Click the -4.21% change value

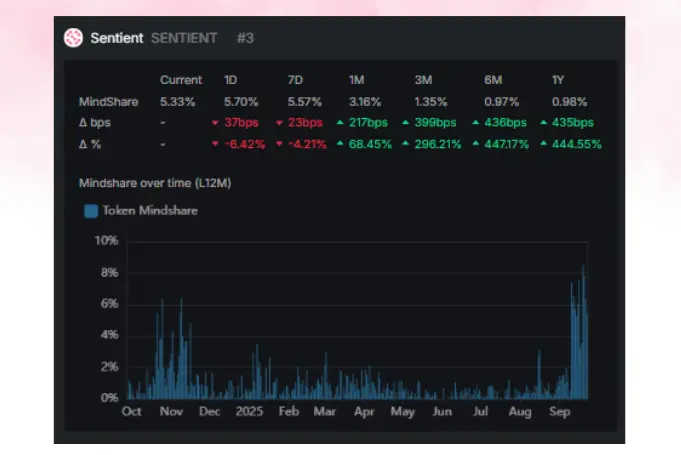(x=307, y=144)
